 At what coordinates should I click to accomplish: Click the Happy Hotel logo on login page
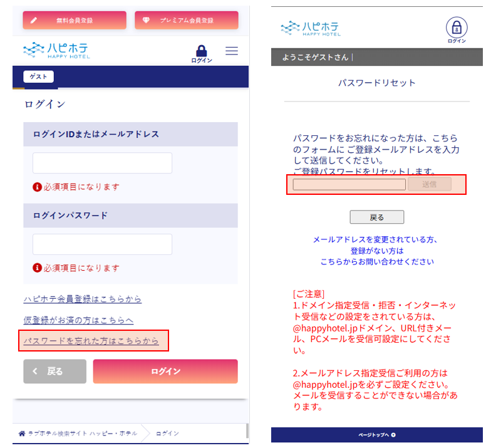click(x=56, y=50)
